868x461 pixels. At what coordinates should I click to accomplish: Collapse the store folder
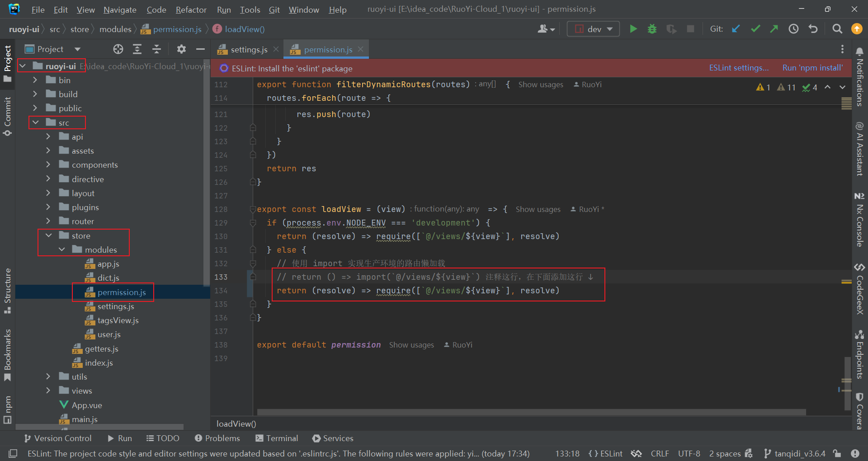pyautogui.click(x=48, y=235)
